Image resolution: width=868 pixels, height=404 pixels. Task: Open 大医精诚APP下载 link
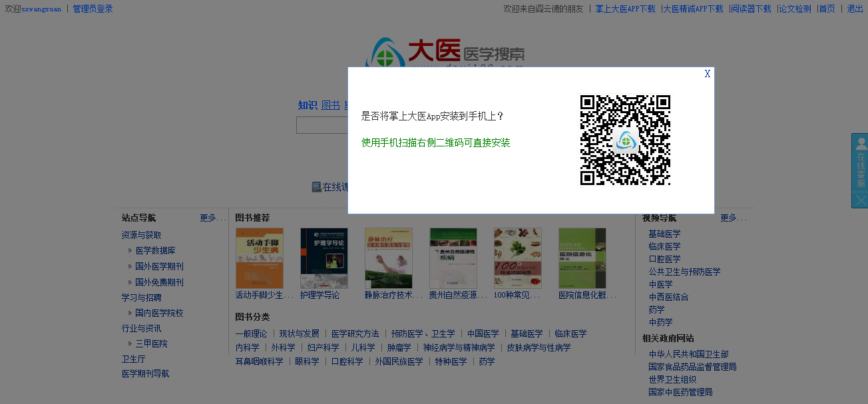693,9
